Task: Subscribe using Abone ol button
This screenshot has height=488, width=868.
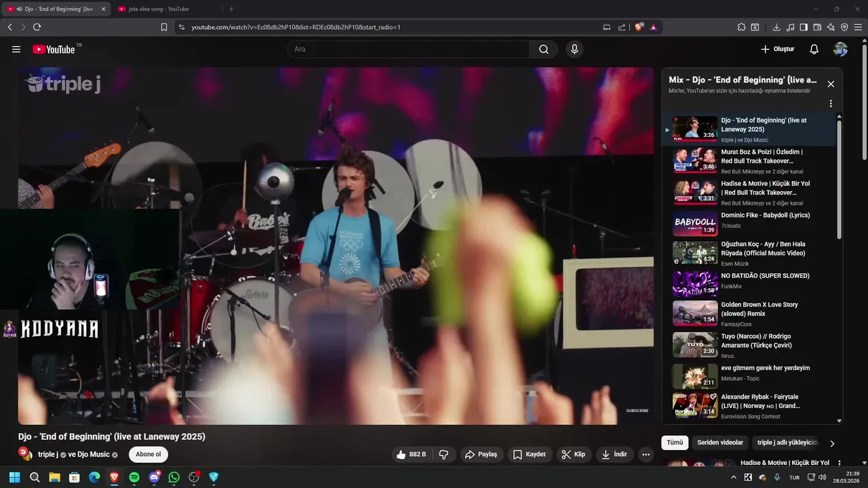Action: coord(149,454)
